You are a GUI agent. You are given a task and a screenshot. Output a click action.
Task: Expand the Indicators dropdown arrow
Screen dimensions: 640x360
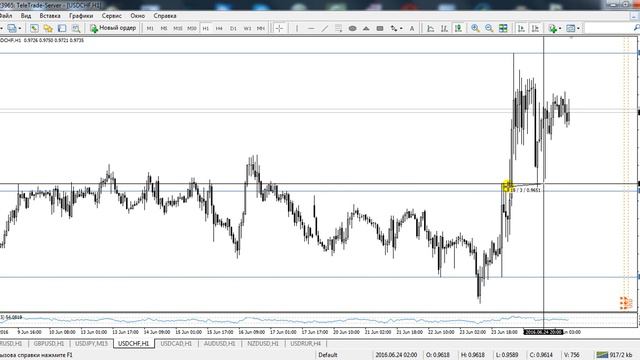pyautogui.click(x=560, y=28)
